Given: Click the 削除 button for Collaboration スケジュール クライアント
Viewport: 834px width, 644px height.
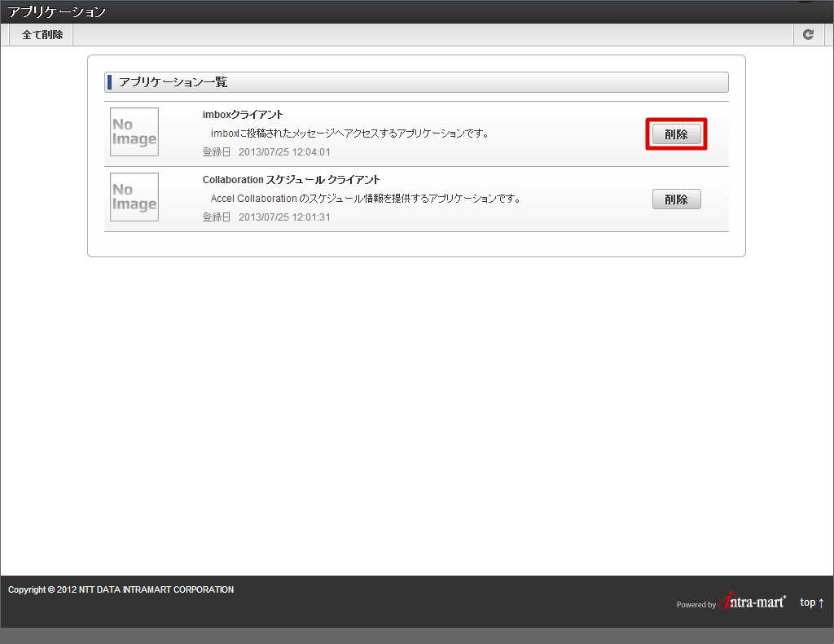Looking at the screenshot, I should click(x=676, y=199).
